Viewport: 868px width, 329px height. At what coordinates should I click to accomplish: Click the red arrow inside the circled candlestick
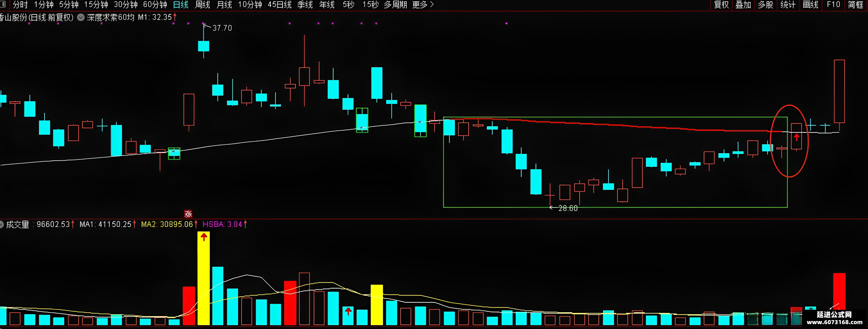(796, 137)
